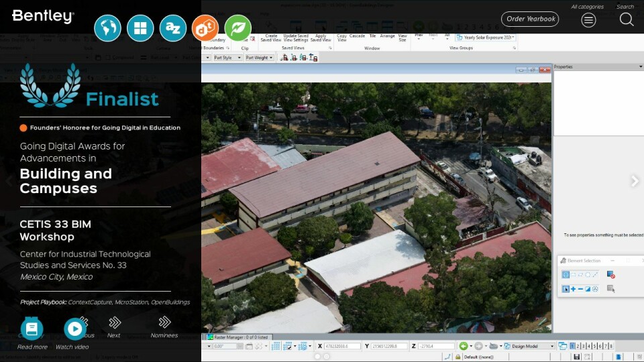Choose Subtract (minus) selection mode
Image resolution: width=644 pixels, height=362 pixels.
coord(580,289)
